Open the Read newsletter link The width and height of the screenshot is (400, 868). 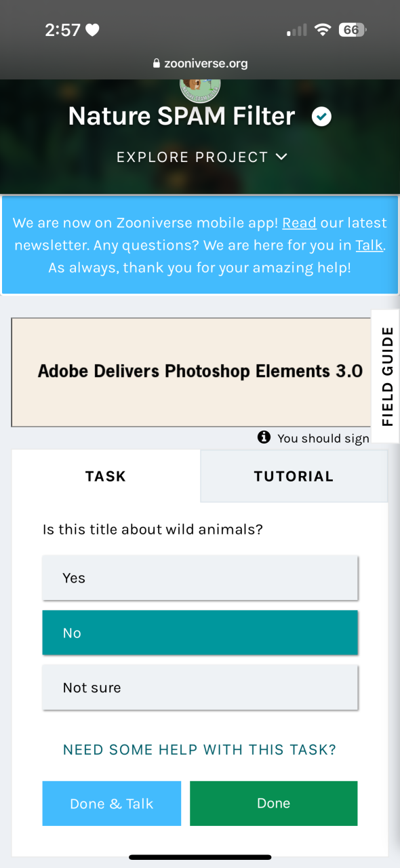300,223
